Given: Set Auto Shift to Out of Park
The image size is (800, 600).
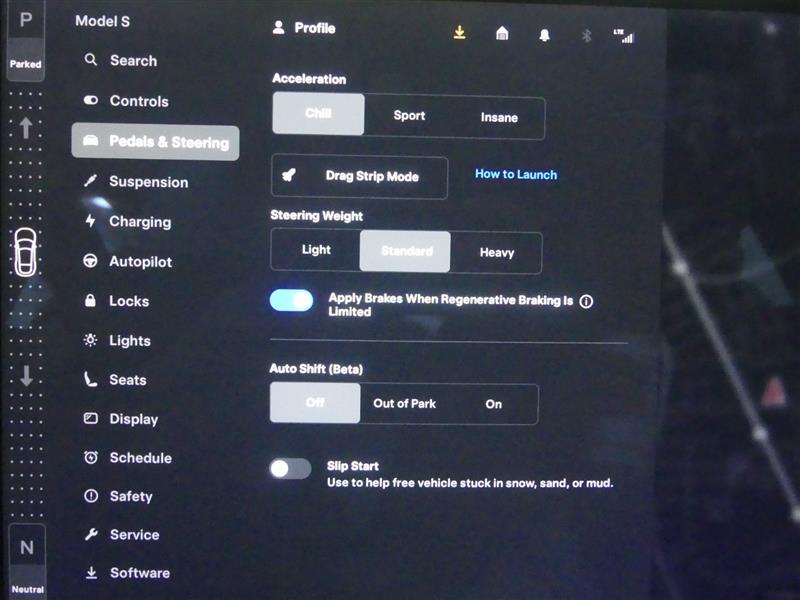Looking at the screenshot, I should [x=405, y=404].
